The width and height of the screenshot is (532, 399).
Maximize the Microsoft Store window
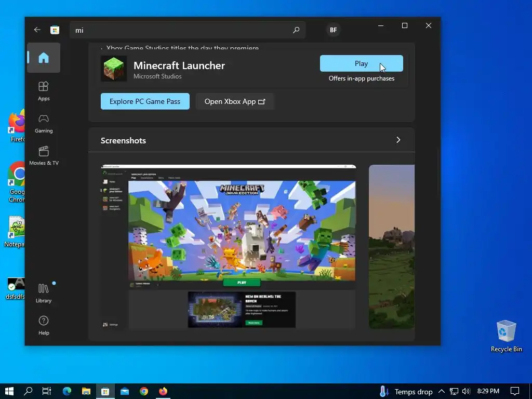point(404,25)
